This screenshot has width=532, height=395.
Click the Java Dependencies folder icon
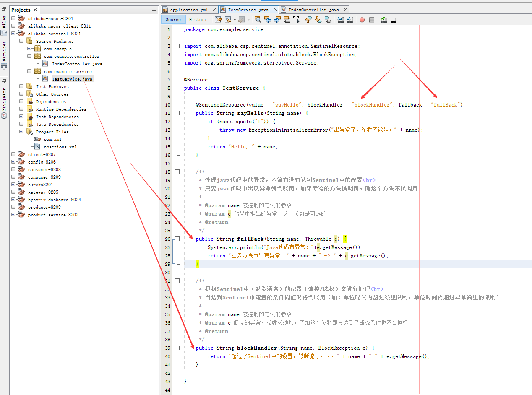[29, 124]
